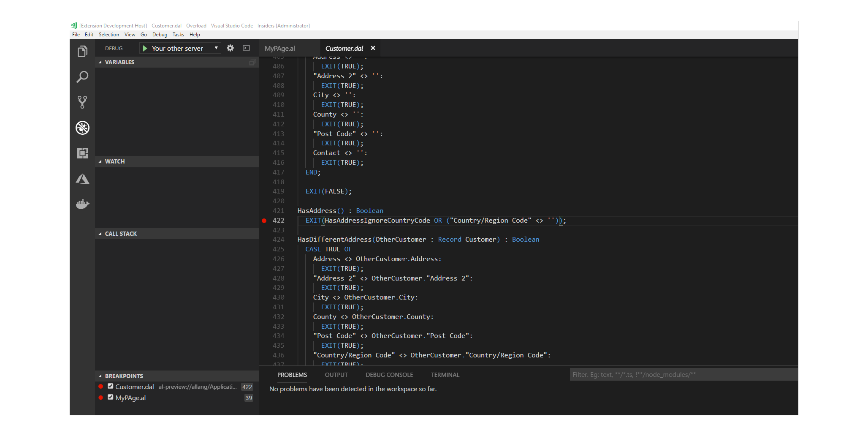Close the Customer.dal tab
Screen dimensions: 868x436
tap(373, 48)
